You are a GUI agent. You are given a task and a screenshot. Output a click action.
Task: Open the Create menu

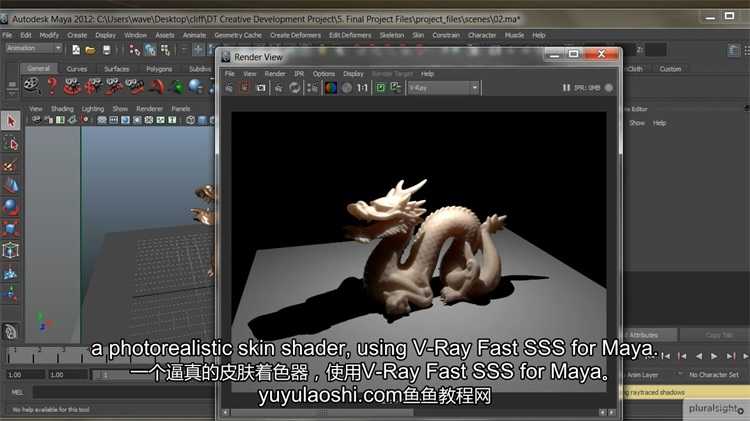point(77,35)
